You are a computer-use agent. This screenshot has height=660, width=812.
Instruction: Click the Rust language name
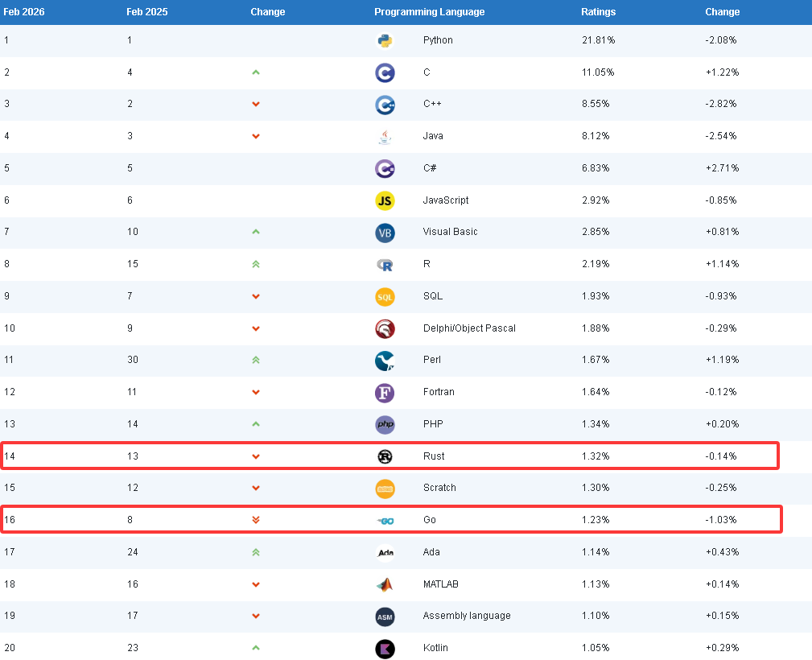(434, 456)
